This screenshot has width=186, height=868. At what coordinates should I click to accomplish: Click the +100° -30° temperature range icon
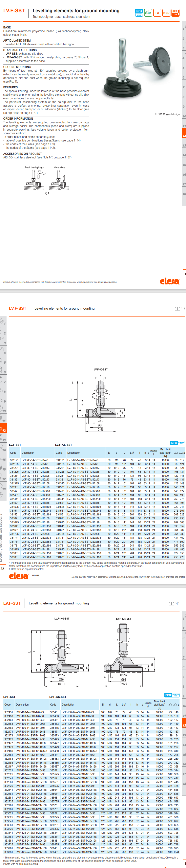click(x=175, y=13)
